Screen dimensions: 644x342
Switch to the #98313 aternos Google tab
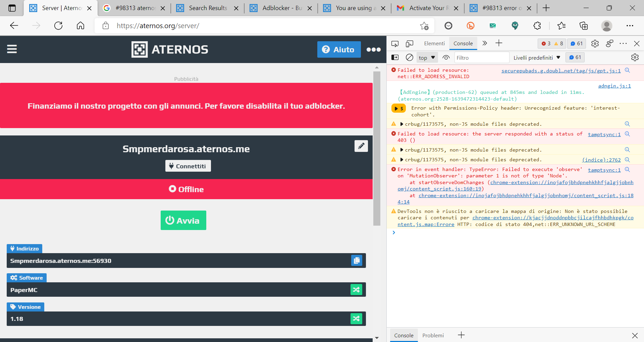point(134,8)
